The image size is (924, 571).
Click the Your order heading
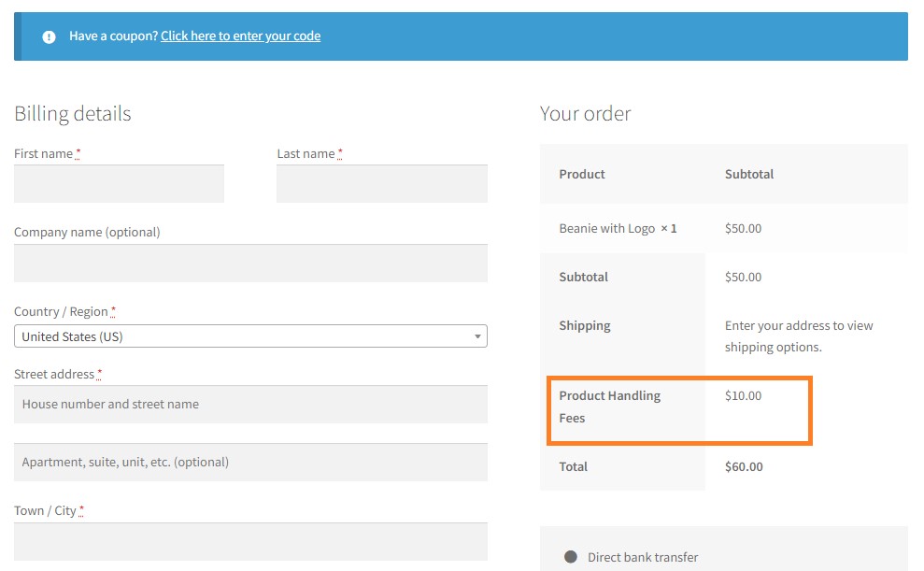(x=585, y=114)
